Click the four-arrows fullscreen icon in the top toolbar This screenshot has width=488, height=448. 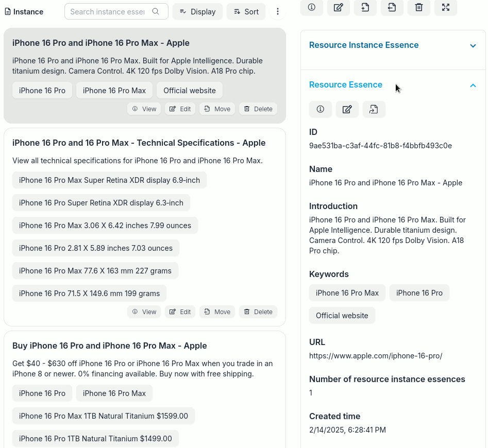point(446,7)
